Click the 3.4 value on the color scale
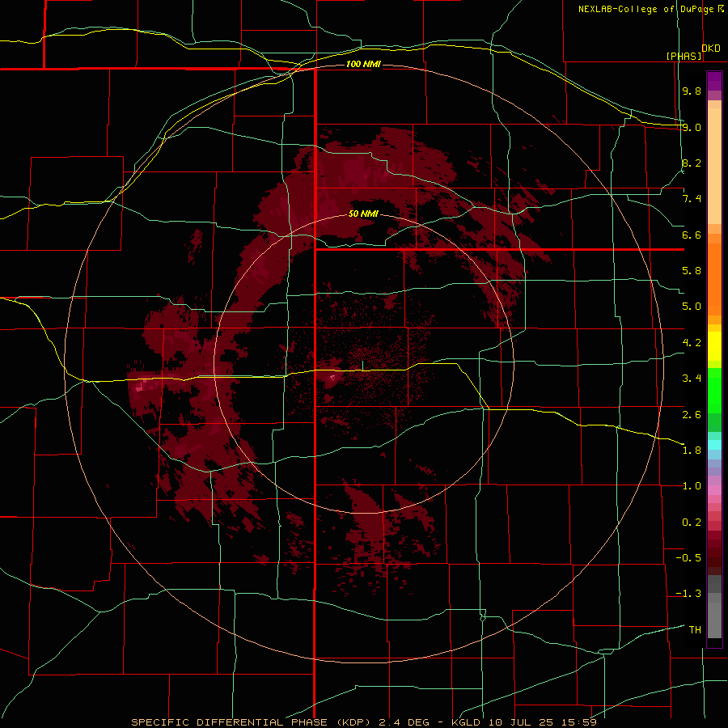The image size is (728, 728). tap(692, 379)
